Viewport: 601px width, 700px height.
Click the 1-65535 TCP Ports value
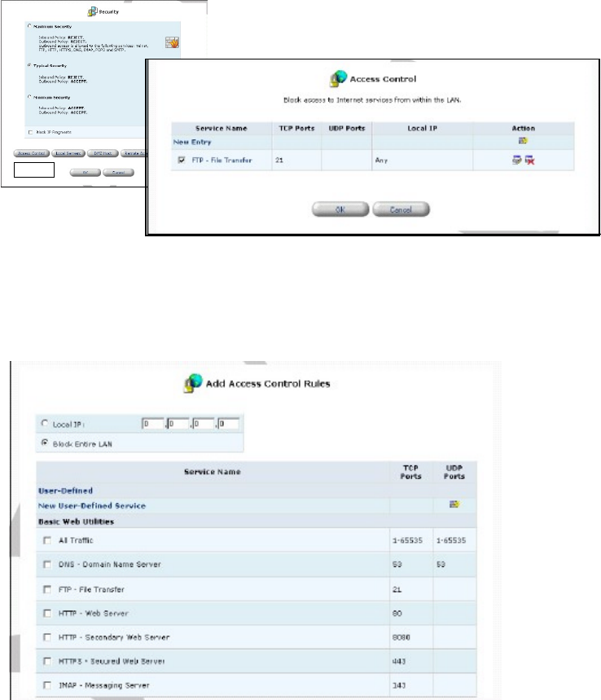coord(407,540)
